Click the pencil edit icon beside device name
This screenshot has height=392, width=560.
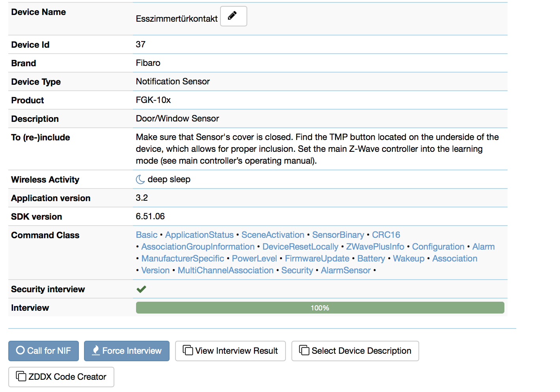[x=233, y=16]
